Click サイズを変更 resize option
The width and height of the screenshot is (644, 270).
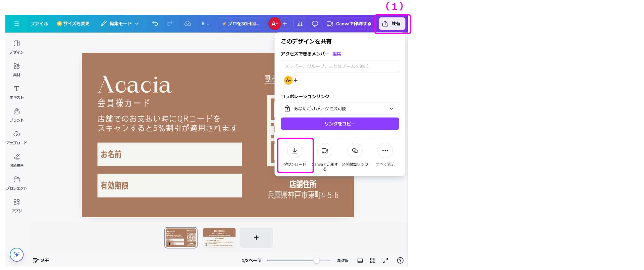click(73, 24)
